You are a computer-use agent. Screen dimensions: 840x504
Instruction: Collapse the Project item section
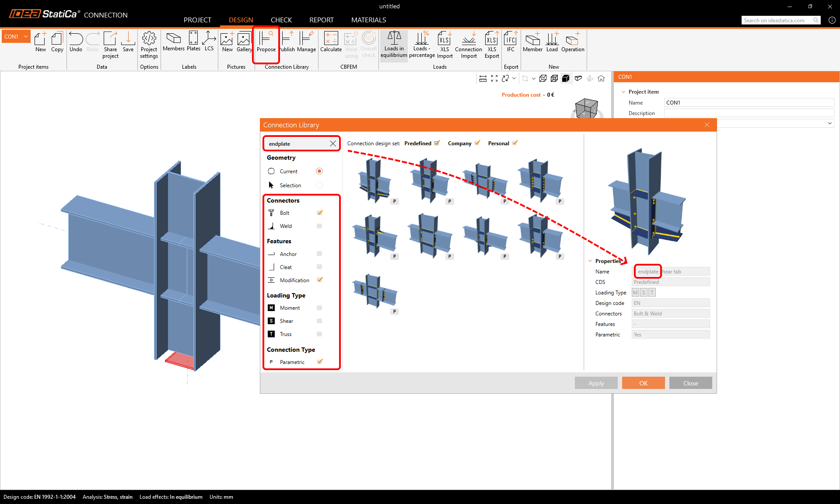click(623, 92)
